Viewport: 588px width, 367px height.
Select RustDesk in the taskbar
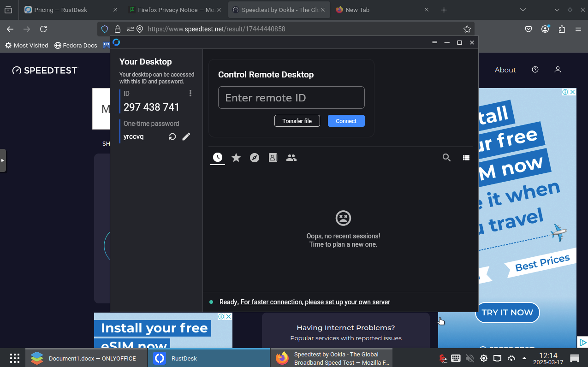pyautogui.click(x=208, y=358)
